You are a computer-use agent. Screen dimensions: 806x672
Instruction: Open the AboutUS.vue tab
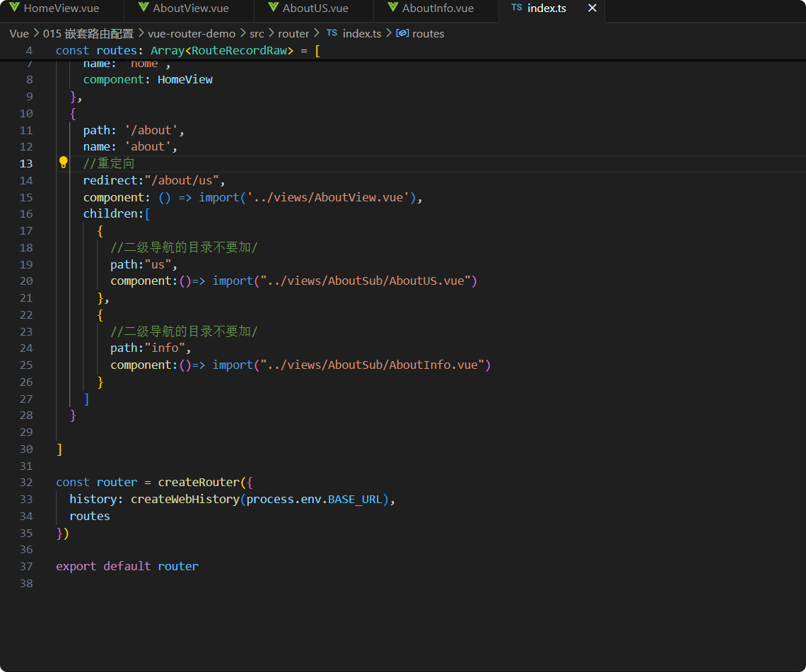pyautogui.click(x=315, y=8)
